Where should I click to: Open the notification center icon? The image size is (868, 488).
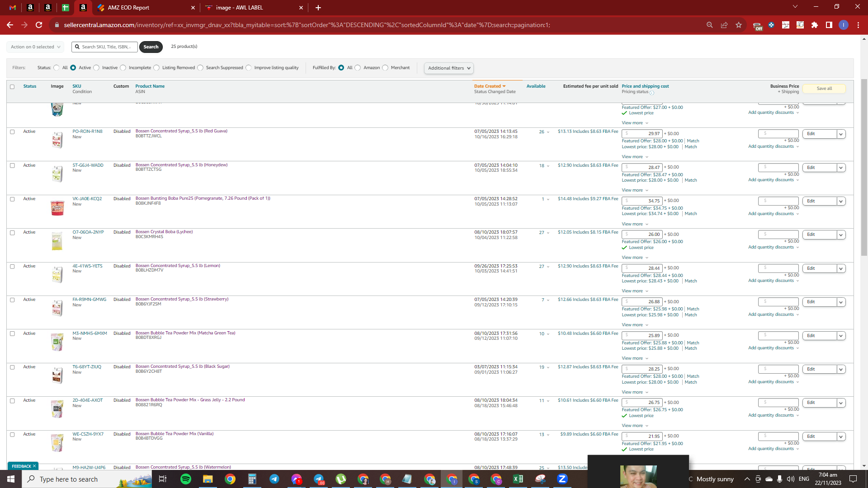853,479
